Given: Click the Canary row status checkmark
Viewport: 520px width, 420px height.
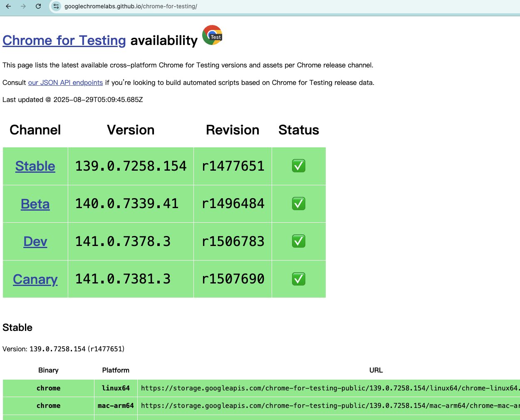Looking at the screenshot, I should coord(299,279).
